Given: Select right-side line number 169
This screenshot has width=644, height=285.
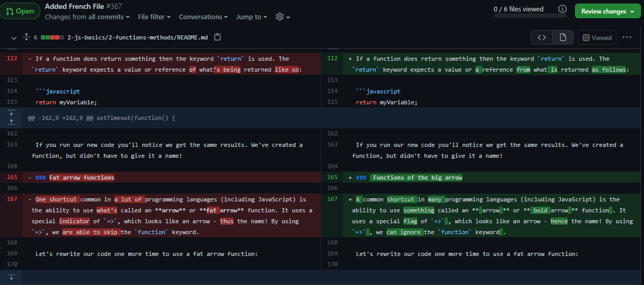Looking at the screenshot, I should click(x=332, y=254).
